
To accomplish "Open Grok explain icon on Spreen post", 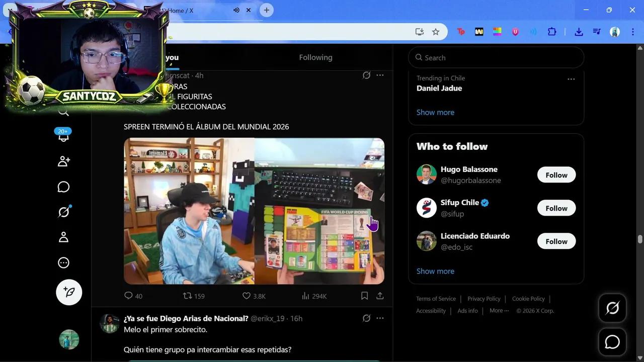I will pos(366,75).
